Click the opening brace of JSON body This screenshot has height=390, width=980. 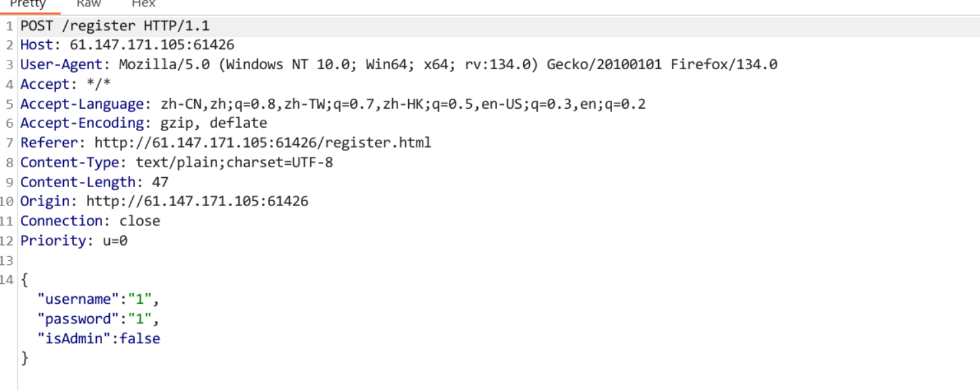click(x=25, y=280)
